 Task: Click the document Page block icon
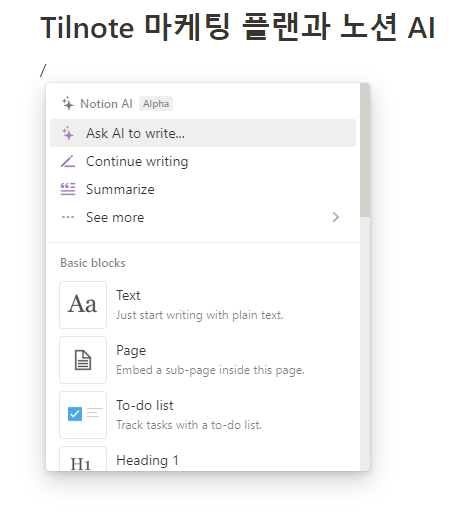83,360
